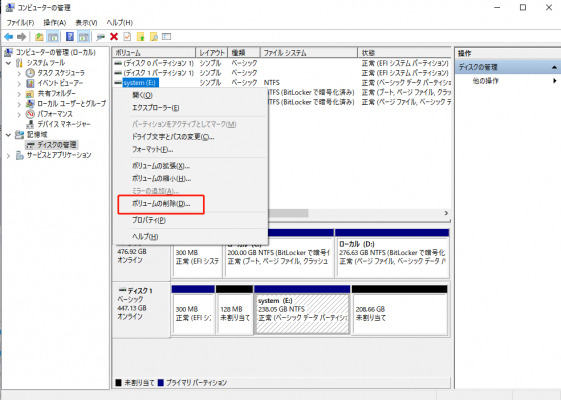Click the blue Help question-mark toolbar icon

(70, 36)
